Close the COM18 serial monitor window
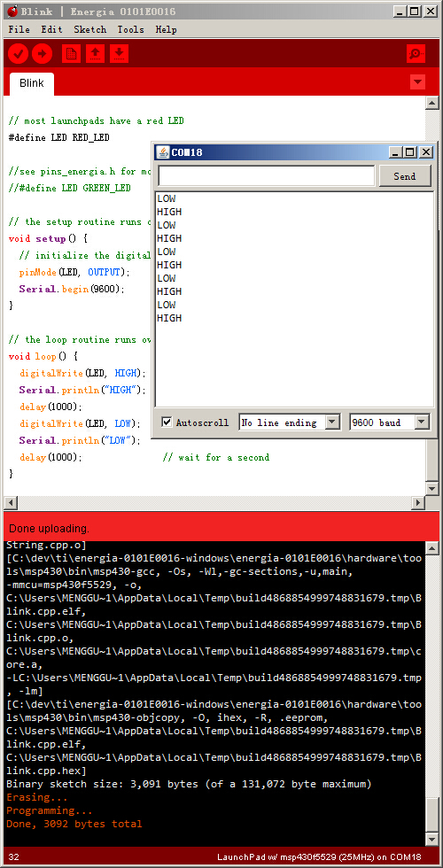Viewport: 443px width, 868px height. point(425,152)
